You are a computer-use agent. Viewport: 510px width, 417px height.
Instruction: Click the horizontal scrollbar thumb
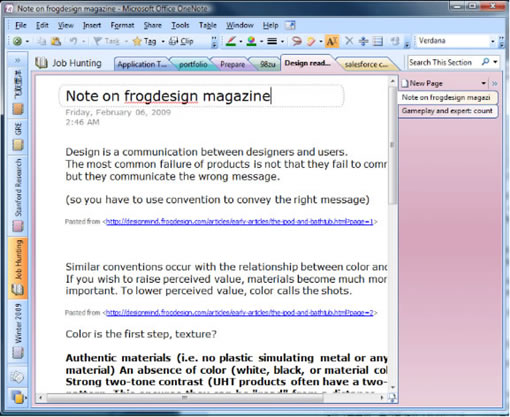coord(185,397)
